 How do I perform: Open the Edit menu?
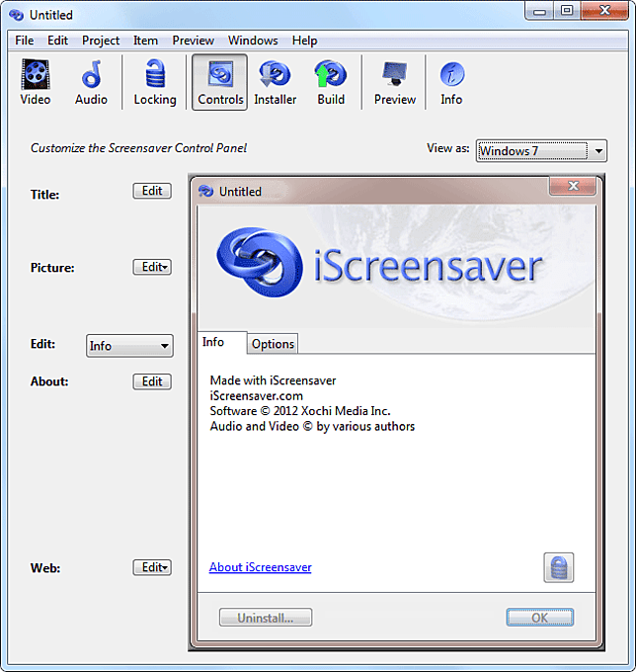(x=57, y=41)
